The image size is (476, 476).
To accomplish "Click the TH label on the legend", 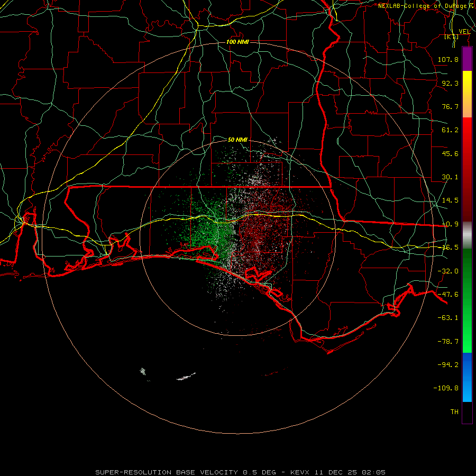I will [x=454, y=412].
